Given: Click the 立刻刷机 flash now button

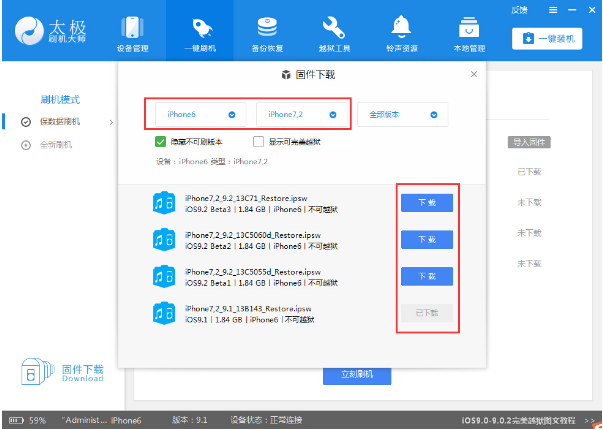Looking at the screenshot, I should click(357, 375).
